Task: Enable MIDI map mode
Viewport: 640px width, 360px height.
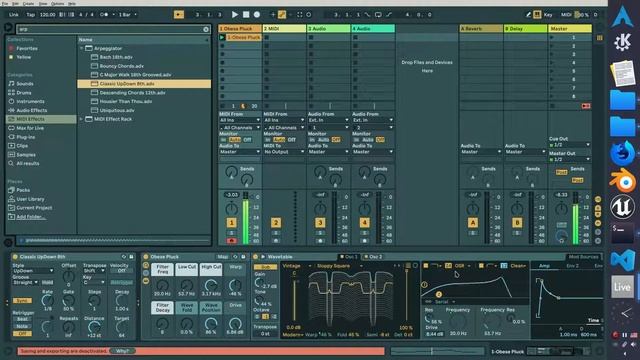Action: tap(566, 15)
